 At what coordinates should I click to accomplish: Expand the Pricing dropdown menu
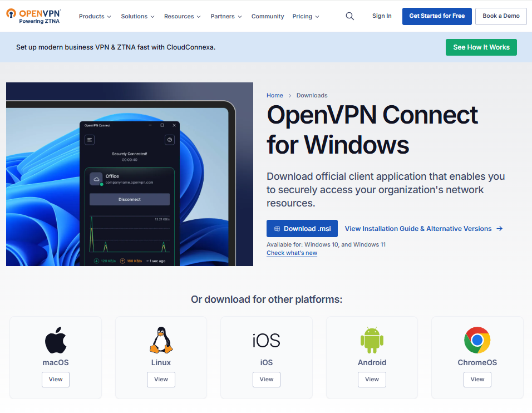click(x=306, y=16)
